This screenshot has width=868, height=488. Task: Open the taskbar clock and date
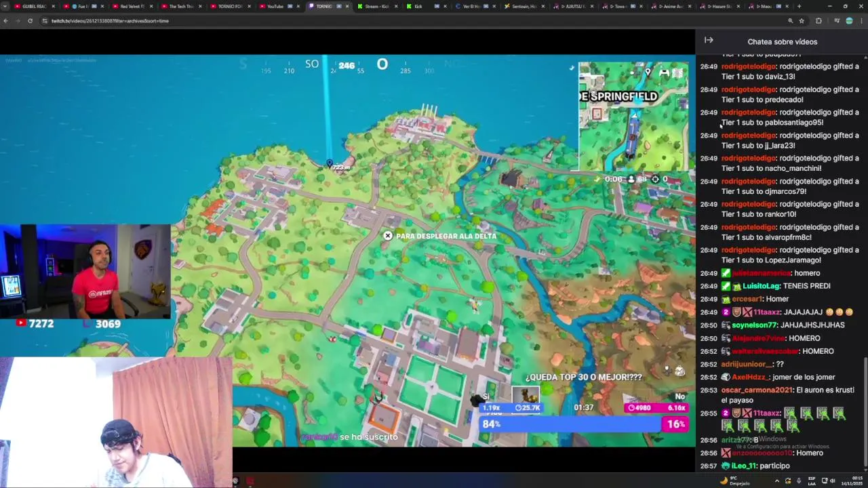tap(853, 481)
